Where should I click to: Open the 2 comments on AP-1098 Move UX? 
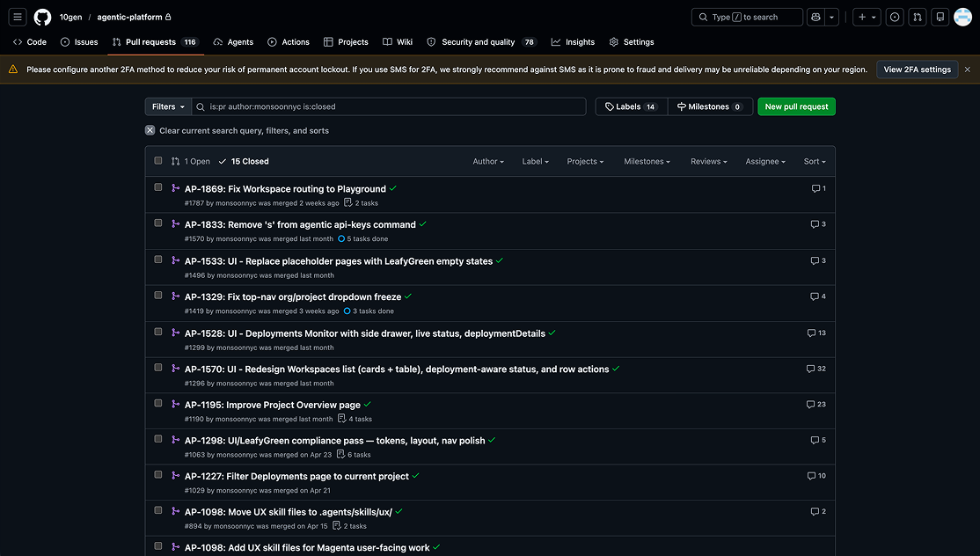point(817,511)
